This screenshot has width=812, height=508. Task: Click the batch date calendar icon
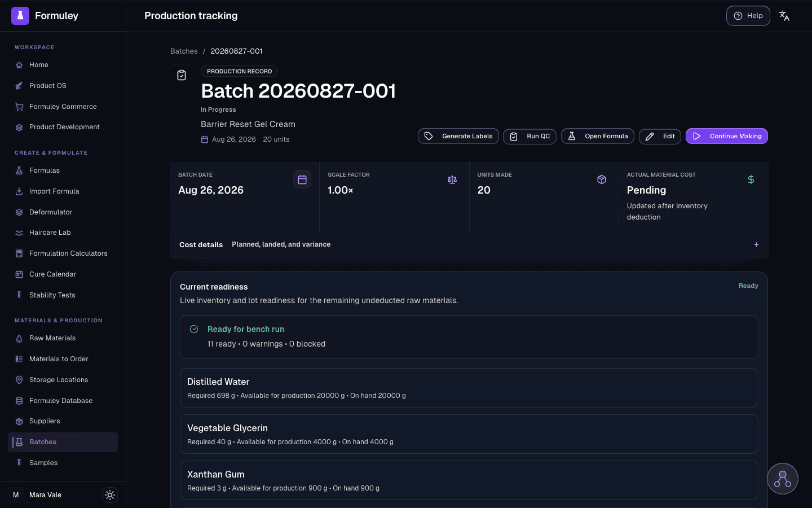coord(302,179)
